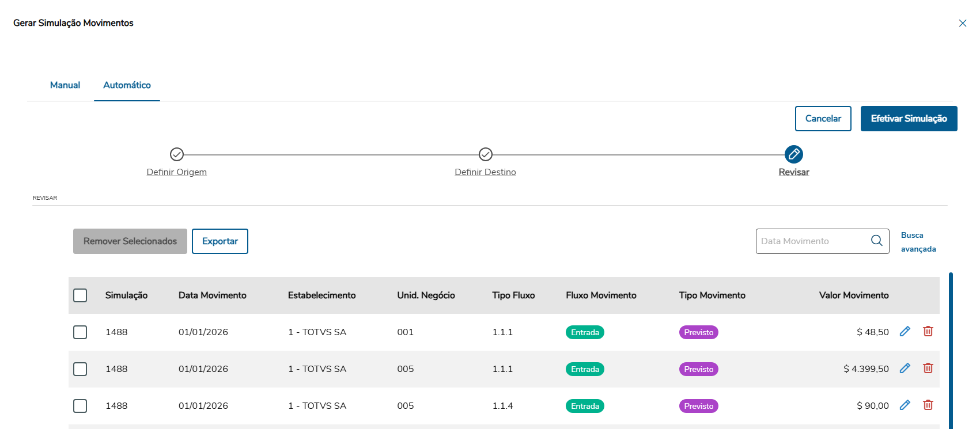Select the Automático tab

pyautogui.click(x=127, y=85)
